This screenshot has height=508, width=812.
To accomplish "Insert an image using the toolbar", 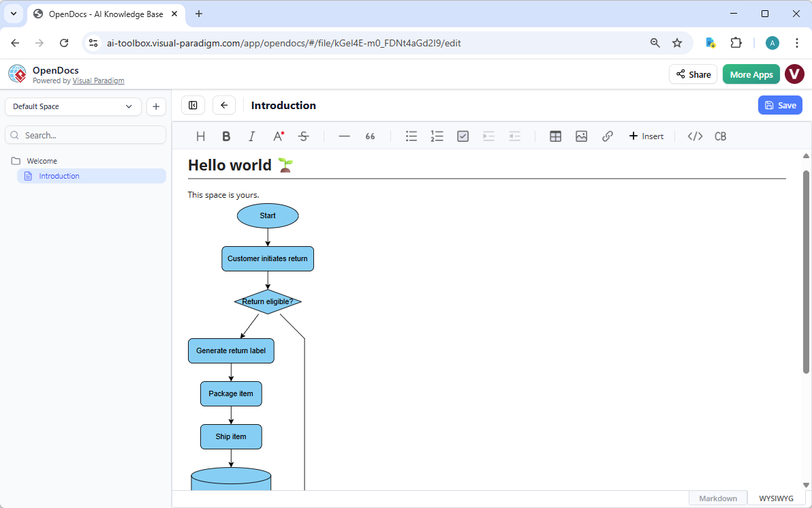I will point(581,136).
